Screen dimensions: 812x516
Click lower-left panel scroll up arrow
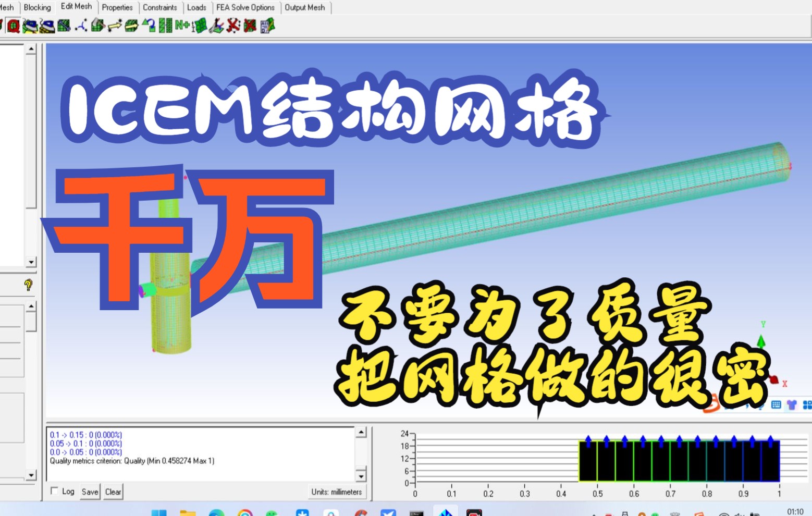tap(31, 306)
